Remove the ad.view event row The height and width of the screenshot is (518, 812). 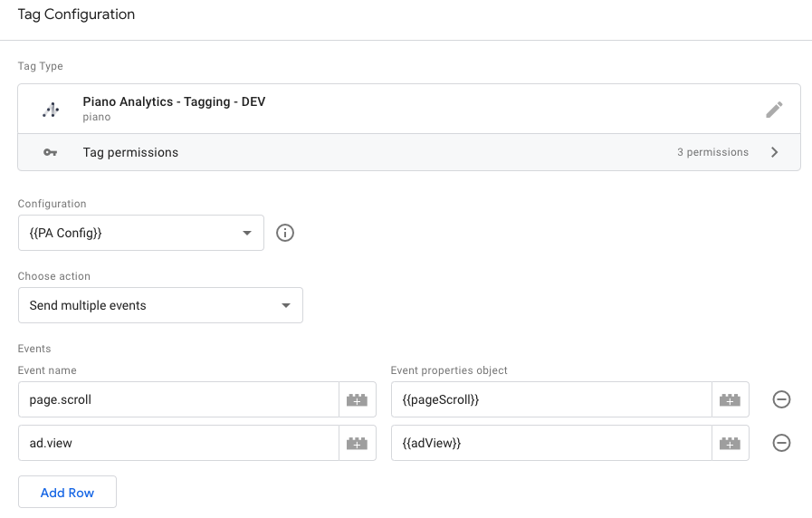tap(781, 443)
